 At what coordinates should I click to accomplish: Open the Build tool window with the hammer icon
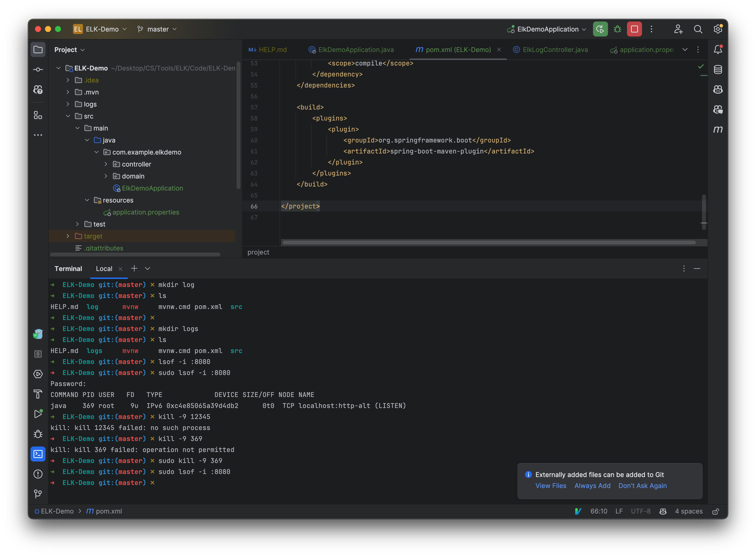point(38,394)
